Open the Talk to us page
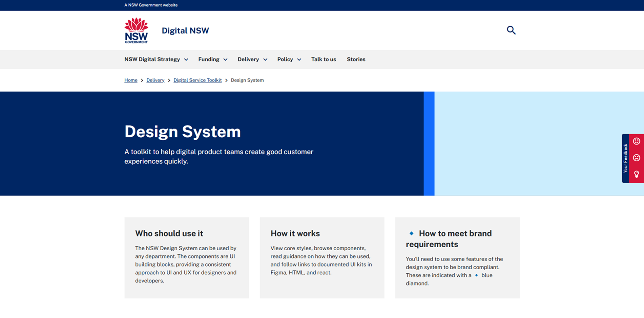The height and width of the screenshot is (318, 644). 324,59
